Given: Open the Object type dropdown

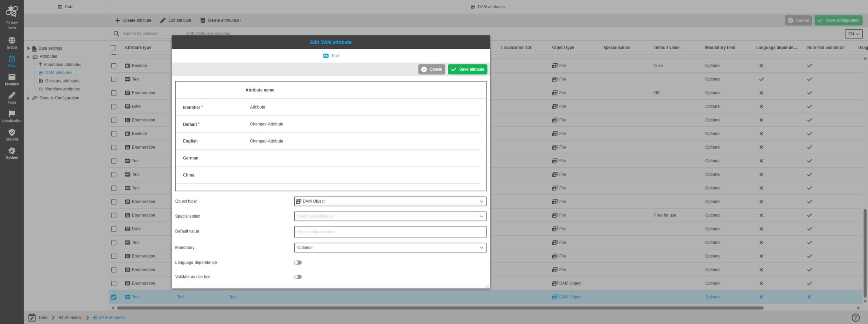Looking at the screenshot, I should click(390, 201).
